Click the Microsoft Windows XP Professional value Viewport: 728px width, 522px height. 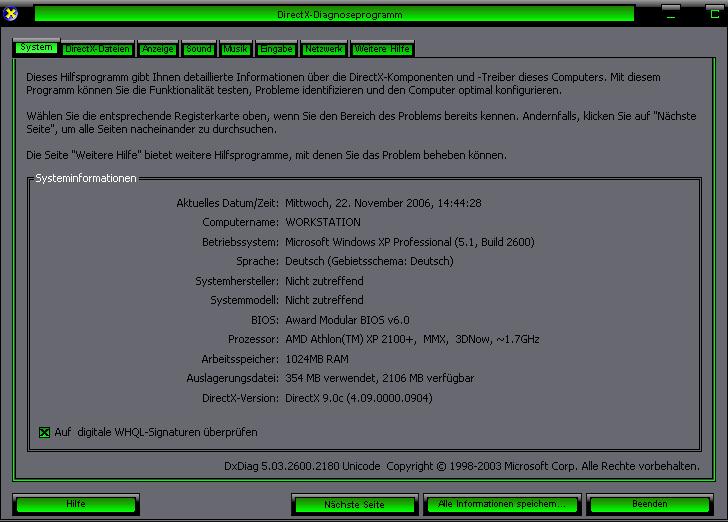coord(410,242)
